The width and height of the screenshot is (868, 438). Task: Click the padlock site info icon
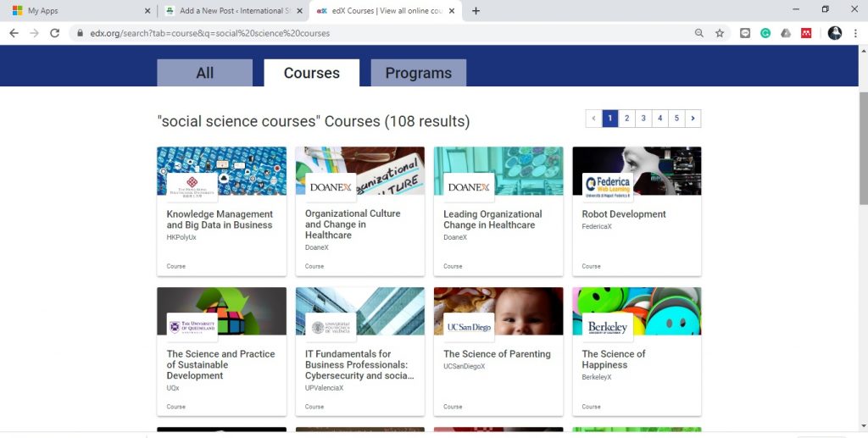pyautogui.click(x=81, y=33)
